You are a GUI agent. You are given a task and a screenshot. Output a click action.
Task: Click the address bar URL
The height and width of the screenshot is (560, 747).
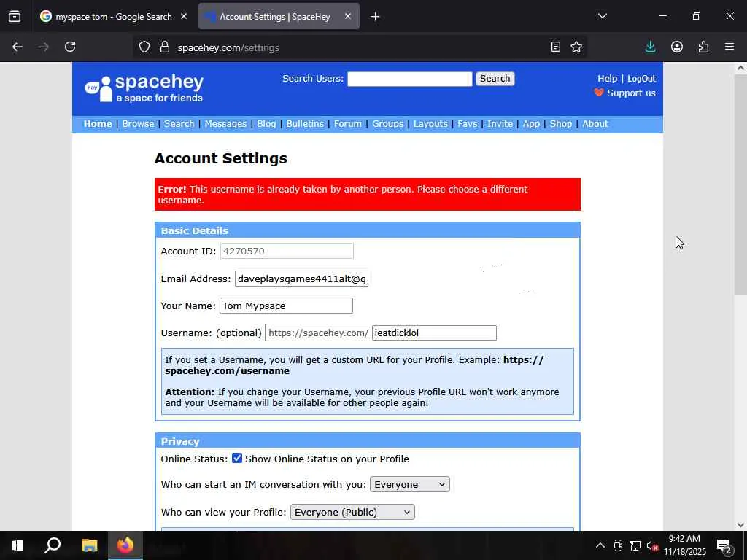pyautogui.click(x=228, y=47)
